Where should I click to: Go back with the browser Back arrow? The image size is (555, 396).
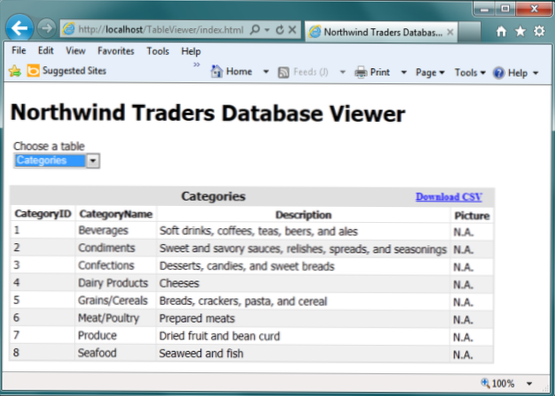pos(19,28)
